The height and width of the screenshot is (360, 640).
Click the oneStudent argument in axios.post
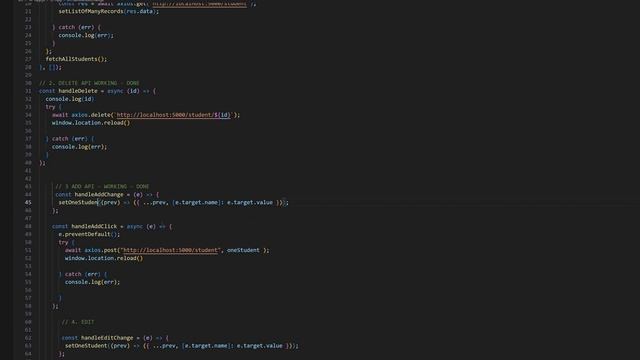[243, 250]
